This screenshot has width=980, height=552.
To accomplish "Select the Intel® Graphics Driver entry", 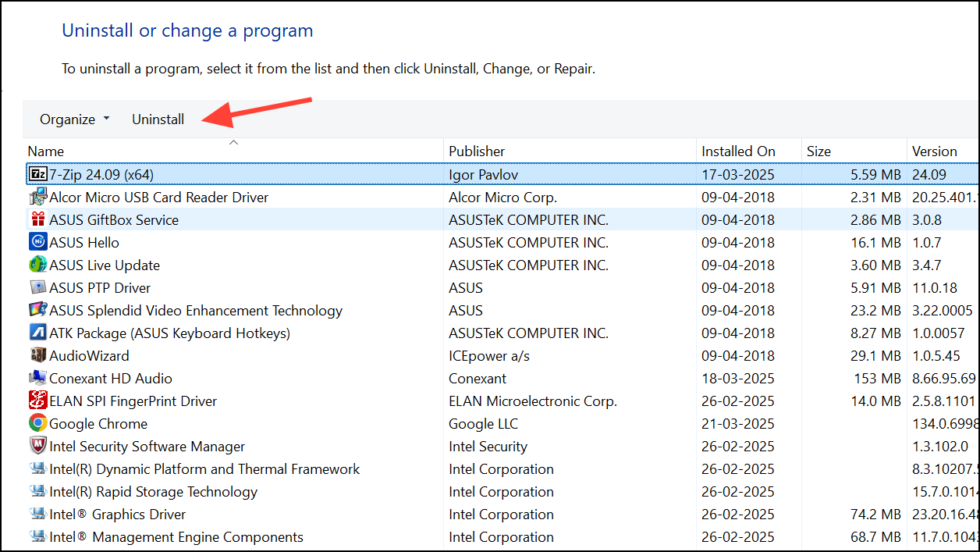I will pyautogui.click(x=502, y=514).
